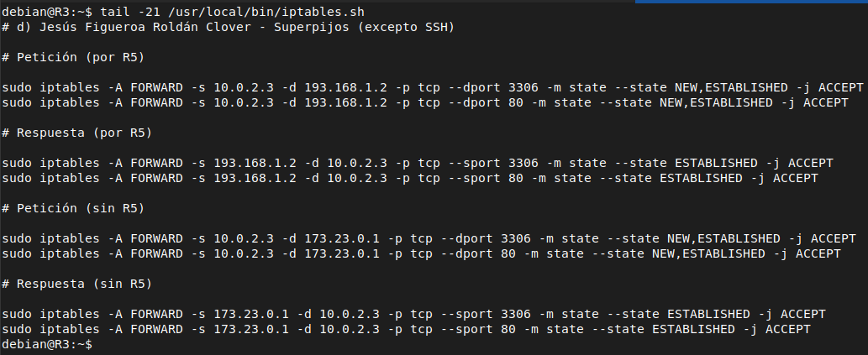This screenshot has height=355, width=868.
Task: Click the rule with 193.168.1.2 dport 3306
Action: click(433, 87)
